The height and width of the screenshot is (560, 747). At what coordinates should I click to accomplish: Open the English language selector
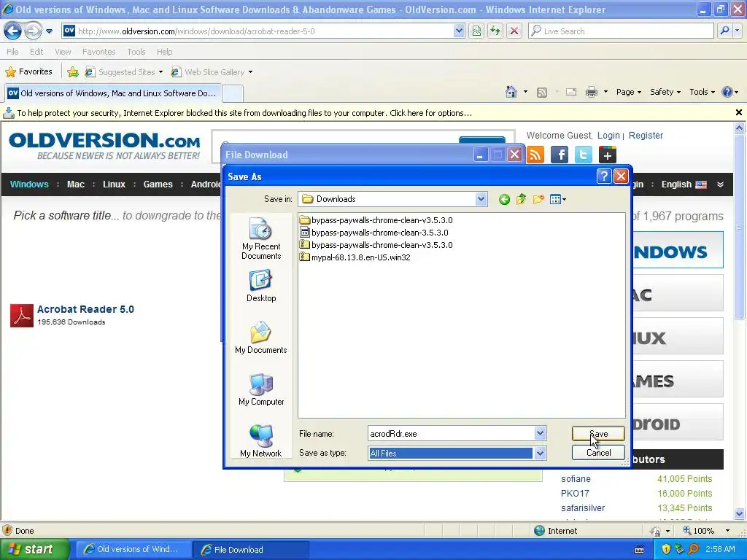[x=684, y=184]
